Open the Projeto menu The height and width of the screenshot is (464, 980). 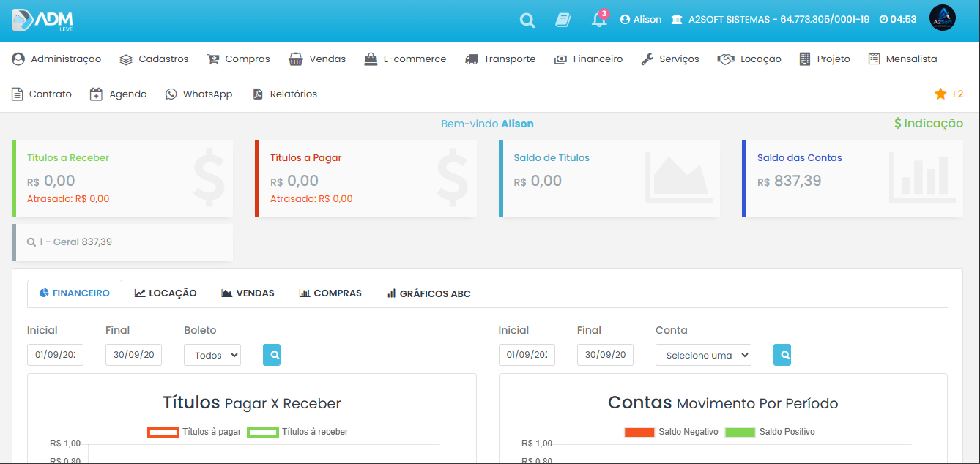825,59
